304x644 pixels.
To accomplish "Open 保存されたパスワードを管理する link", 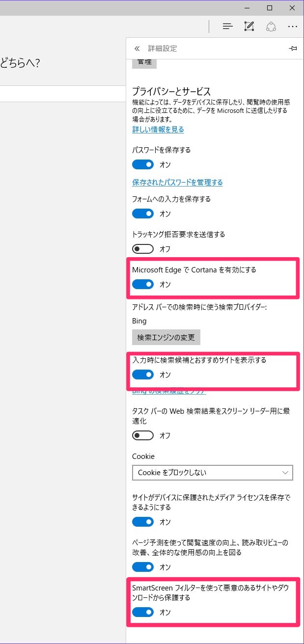I will 177,182.
